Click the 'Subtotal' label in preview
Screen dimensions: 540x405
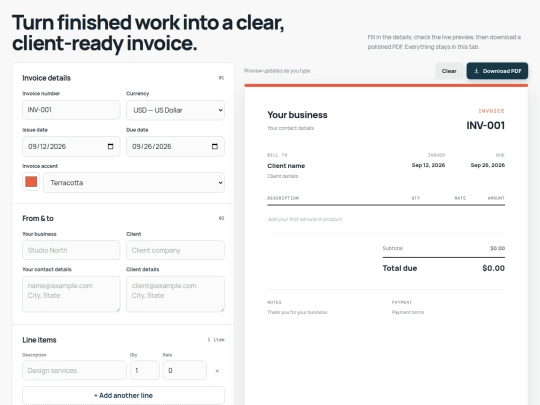393,248
